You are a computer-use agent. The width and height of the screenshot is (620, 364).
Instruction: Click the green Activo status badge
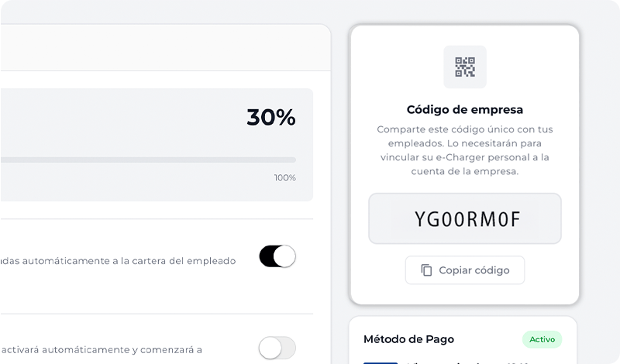542,339
